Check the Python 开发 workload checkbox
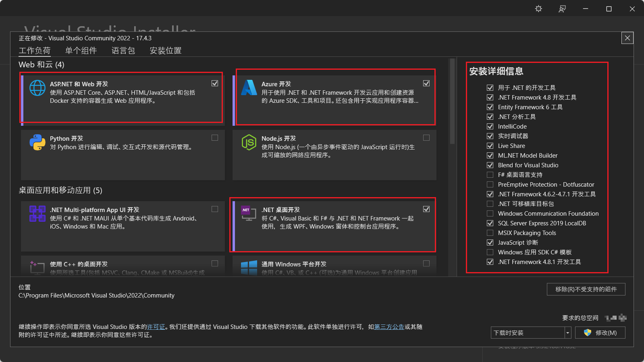Viewport: 644px width, 362px height. tap(215, 137)
